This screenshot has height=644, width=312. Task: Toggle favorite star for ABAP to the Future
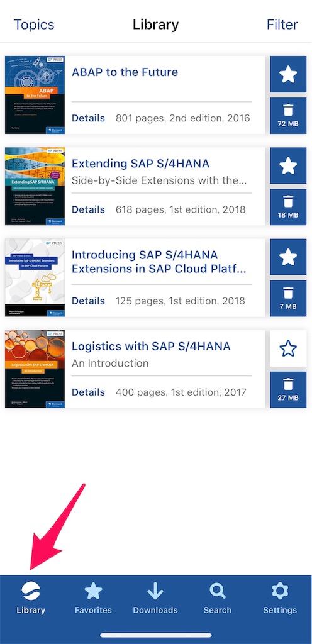tap(288, 74)
